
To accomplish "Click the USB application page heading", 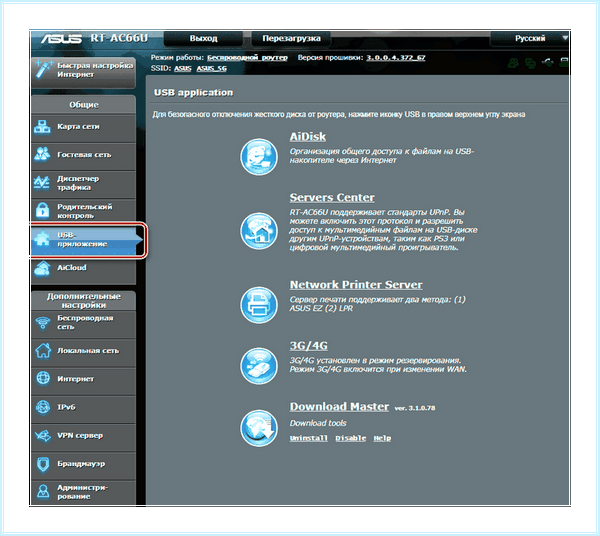I will click(x=193, y=93).
